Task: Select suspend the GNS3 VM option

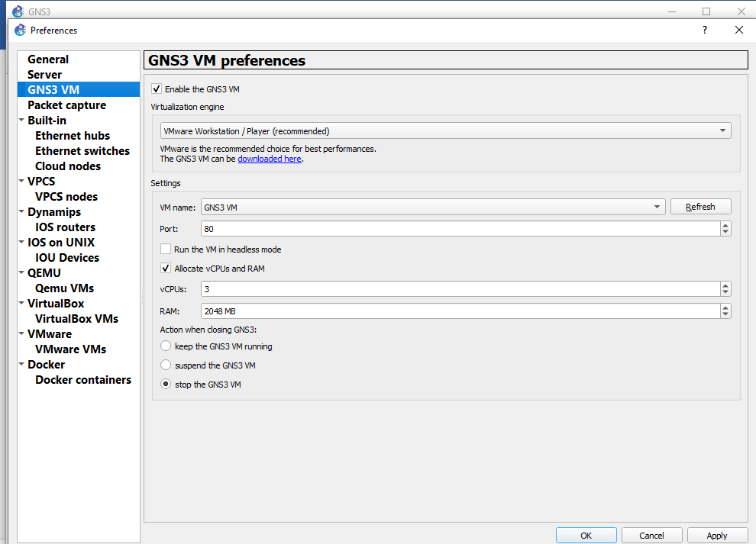Action: [x=166, y=365]
